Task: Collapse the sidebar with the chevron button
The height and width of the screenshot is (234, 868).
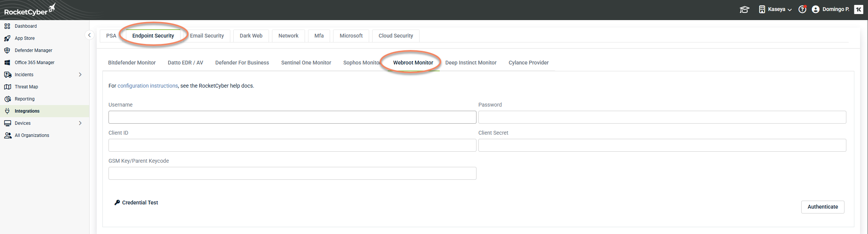Action: (x=89, y=35)
